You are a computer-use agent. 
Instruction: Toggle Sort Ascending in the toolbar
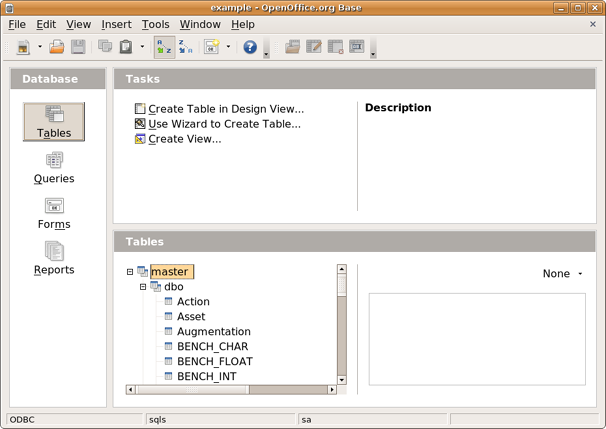(x=164, y=47)
